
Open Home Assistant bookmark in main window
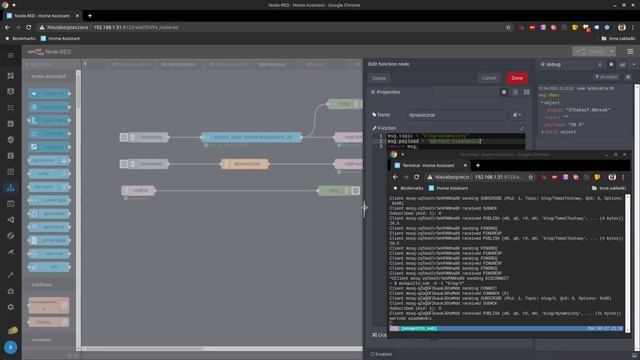pyautogui.click(x=60, y=38)
